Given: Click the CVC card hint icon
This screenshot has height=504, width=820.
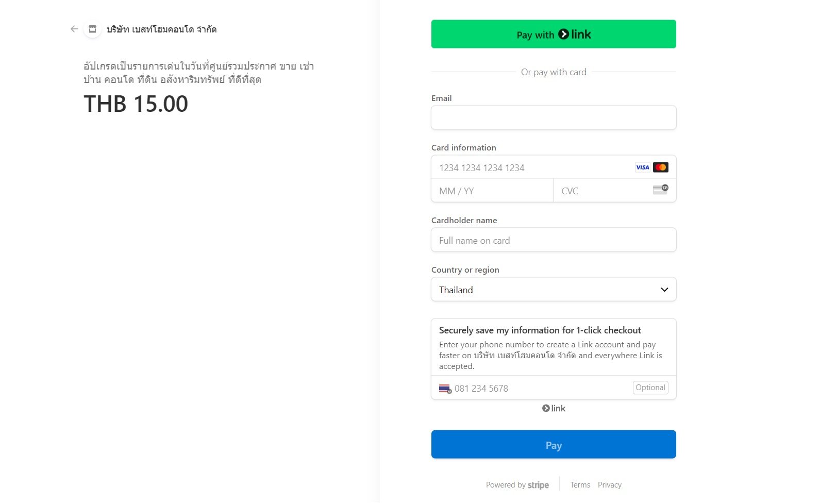Looking at the screenshot, I should (660, 190).
